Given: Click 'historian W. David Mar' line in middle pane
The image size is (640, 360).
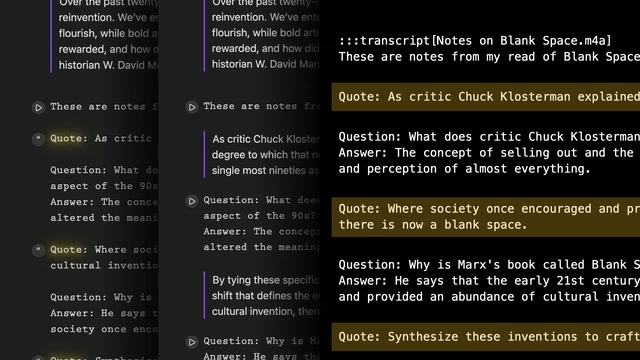Looking at the screenshot, I should [x=265, y=64].
